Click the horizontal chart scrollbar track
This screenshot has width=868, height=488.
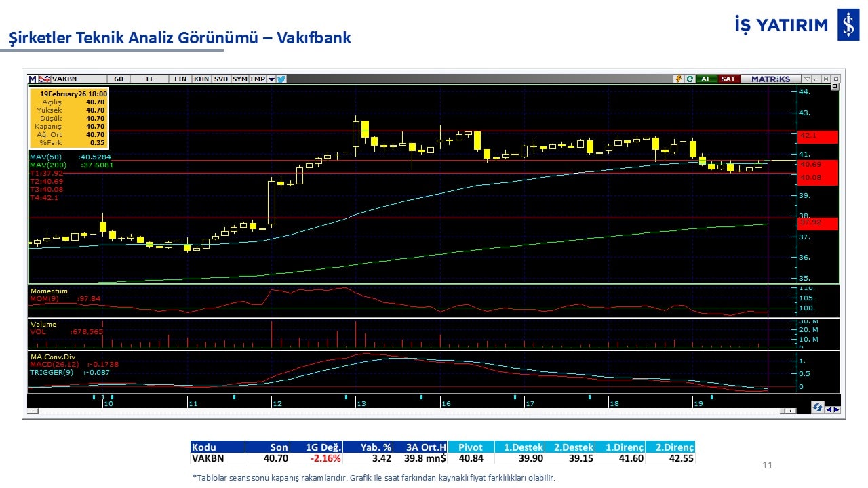(407, 411)
